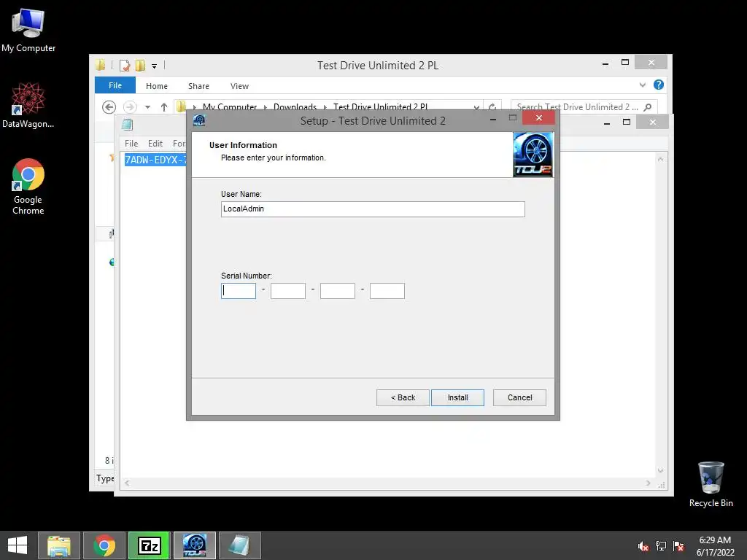Click New folder icon in quick access toolbar

click(140, 65)
